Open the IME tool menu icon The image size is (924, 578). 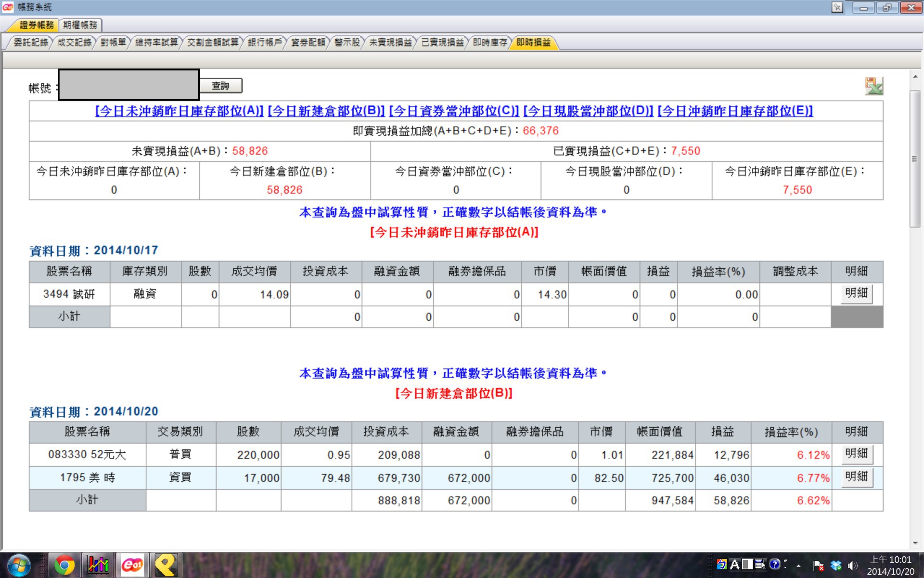point(760,565)
